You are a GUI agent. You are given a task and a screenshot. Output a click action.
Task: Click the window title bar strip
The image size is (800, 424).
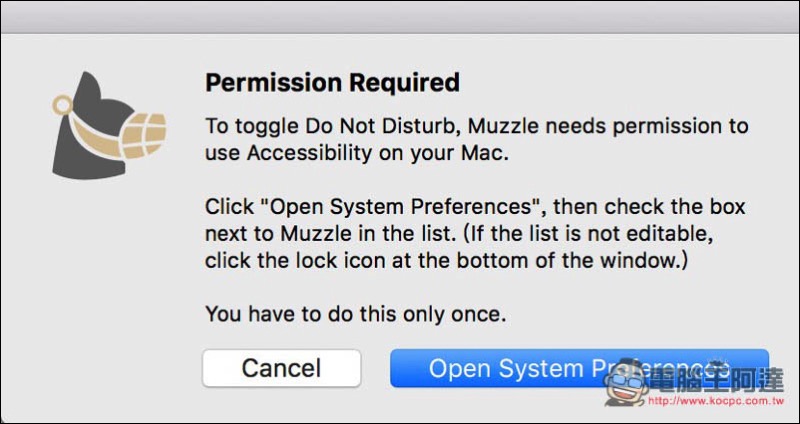point(400,17)
